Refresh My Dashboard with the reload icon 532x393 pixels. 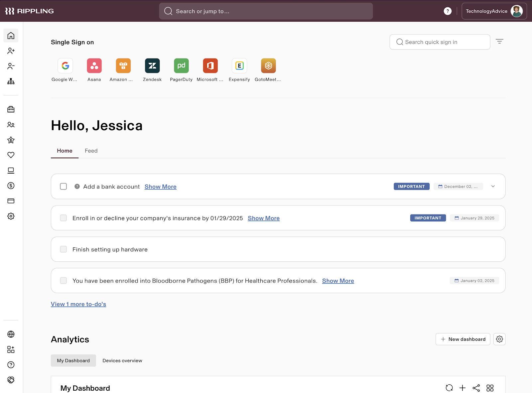449,388
